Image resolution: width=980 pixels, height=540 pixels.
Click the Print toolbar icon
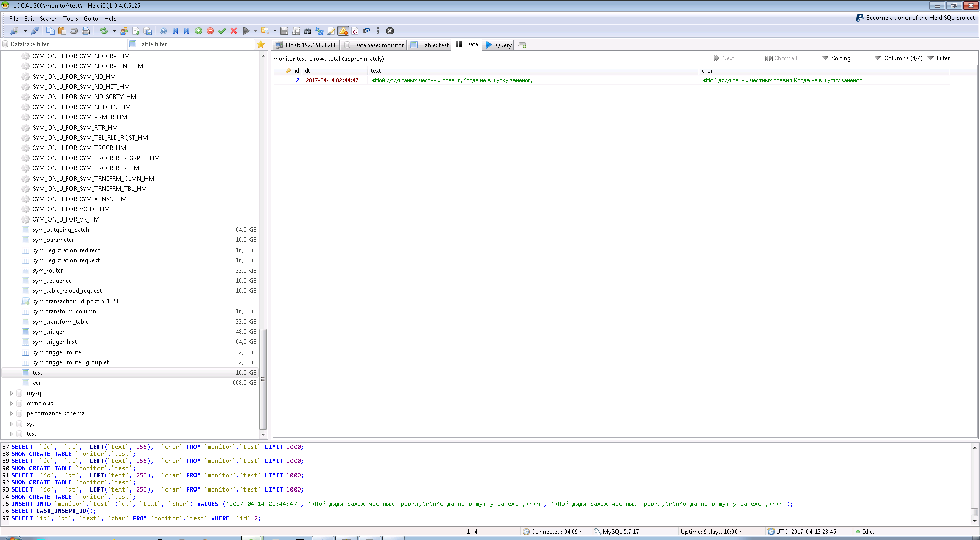tap(86, 31)
